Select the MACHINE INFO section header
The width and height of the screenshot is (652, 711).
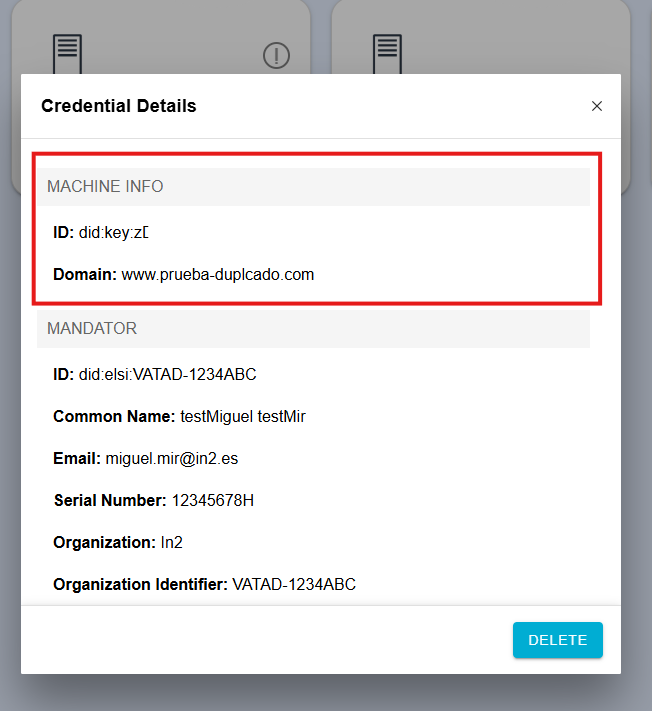click(x=105, y=187)
